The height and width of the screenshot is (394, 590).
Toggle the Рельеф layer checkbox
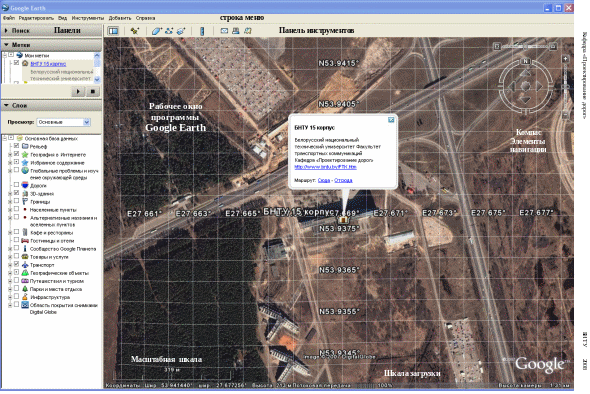(x=17, y=146)
